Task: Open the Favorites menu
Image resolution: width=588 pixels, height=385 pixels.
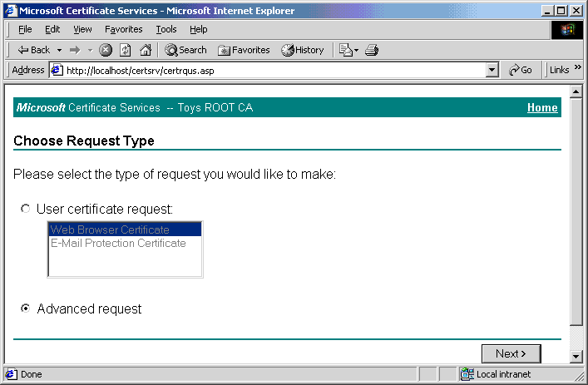Action: (x=123, y=29)
